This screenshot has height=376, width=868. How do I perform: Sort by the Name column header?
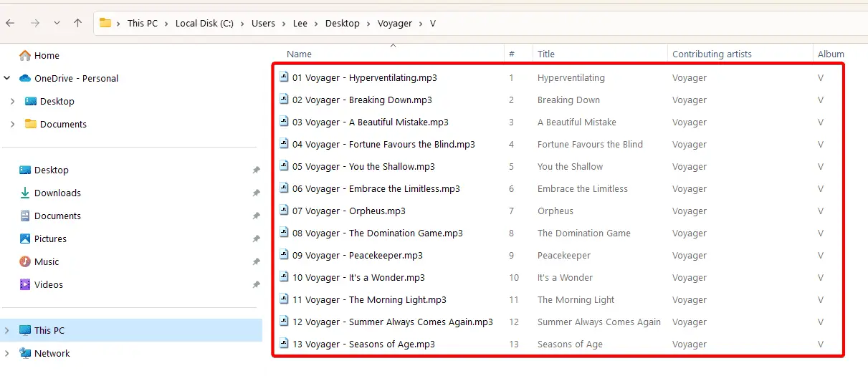(x=300, y=54)
